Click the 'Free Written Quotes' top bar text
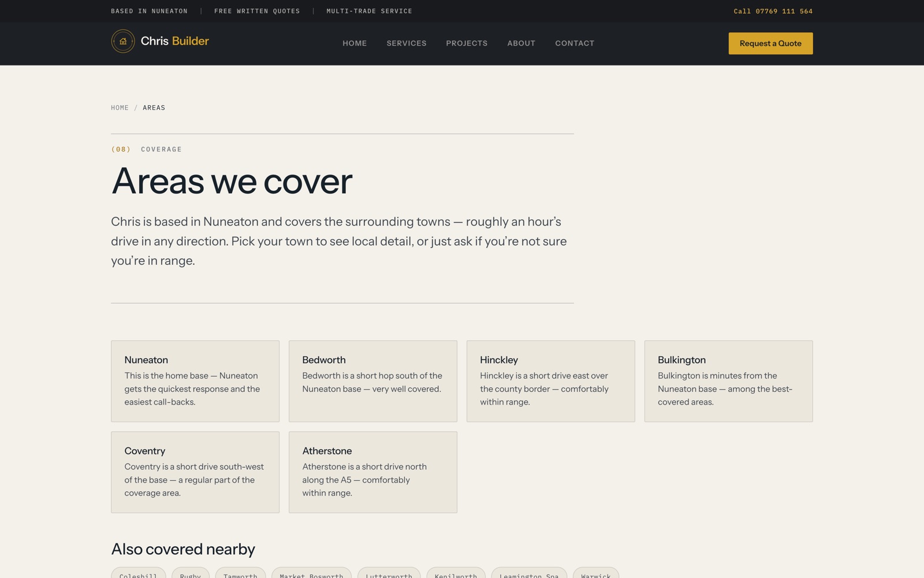This screenshot has width=924, height=578. click(257, 11)
